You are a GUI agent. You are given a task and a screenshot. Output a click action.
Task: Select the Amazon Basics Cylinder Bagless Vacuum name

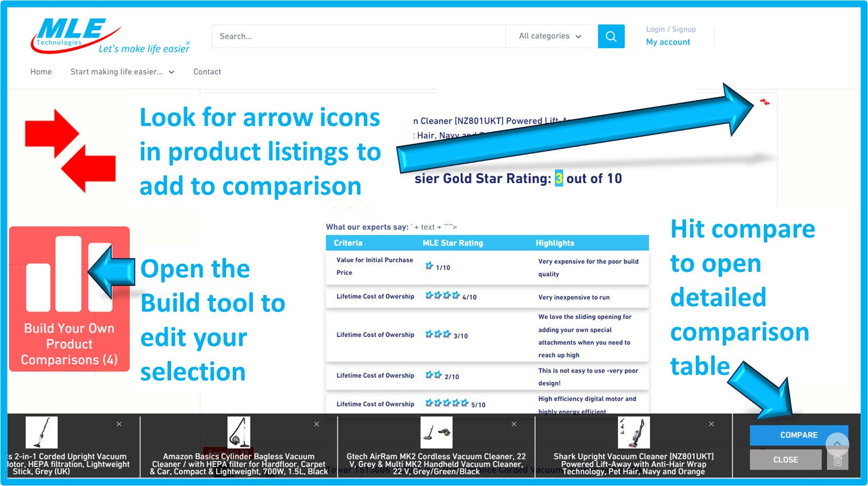coord(239,464)
